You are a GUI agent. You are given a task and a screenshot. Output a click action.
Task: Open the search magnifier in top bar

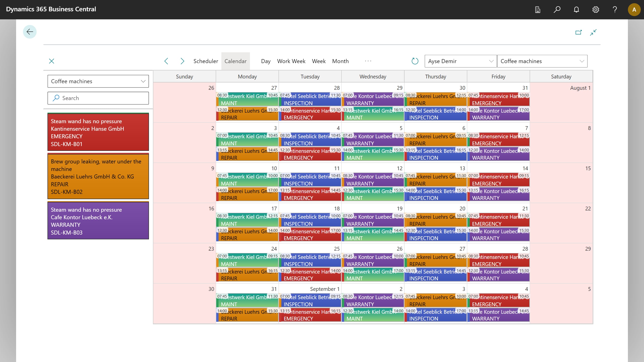[x=557, y=10]
